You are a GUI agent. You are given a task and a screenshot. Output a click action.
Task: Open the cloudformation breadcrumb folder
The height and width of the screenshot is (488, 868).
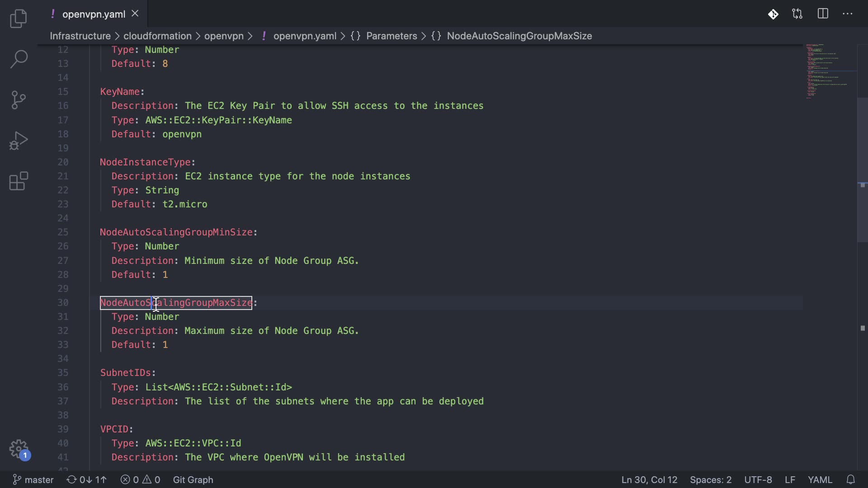pyautogui.click(x=157, y=36)
